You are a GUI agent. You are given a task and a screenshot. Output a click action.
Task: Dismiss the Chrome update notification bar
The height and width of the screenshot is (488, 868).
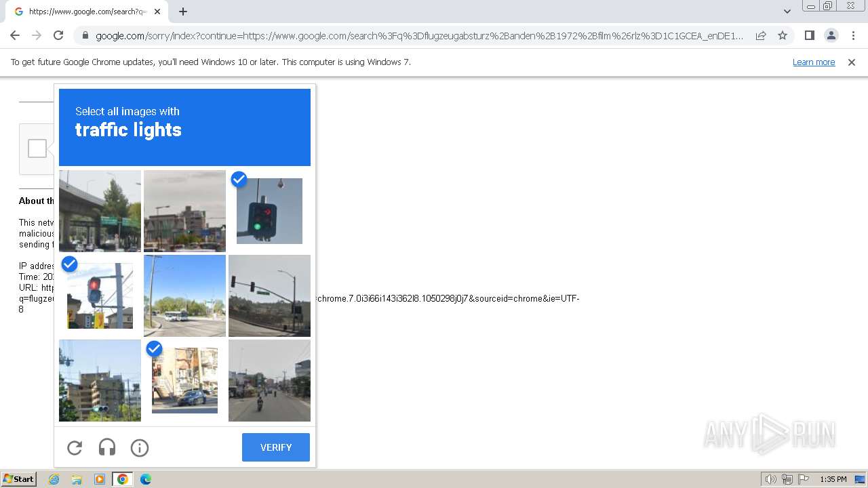(852, 62)
